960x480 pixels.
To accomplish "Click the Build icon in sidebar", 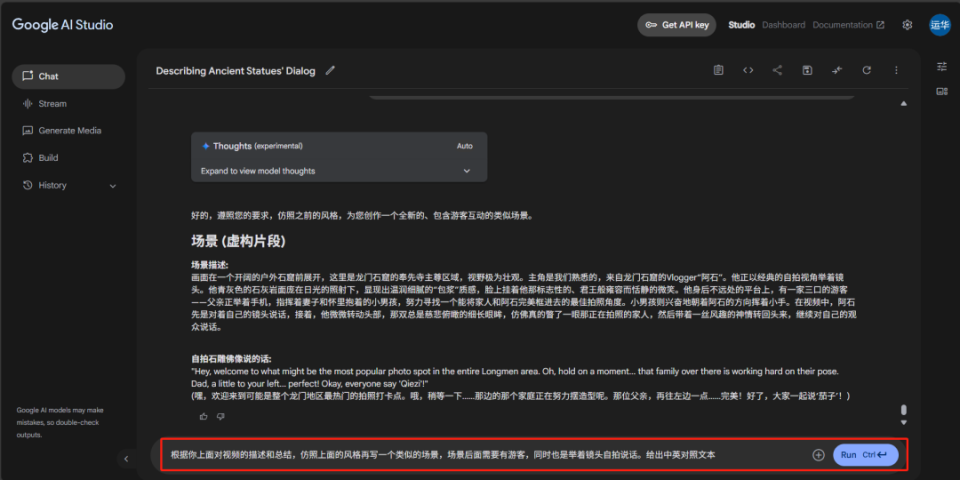I will [x=28, y=158].
